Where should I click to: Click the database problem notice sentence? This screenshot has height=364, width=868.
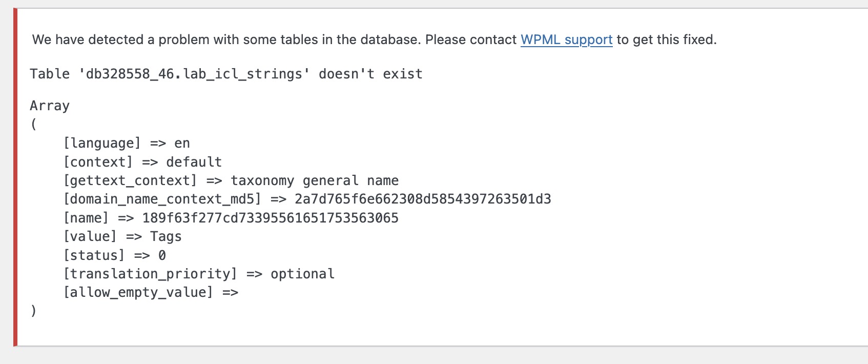click(x=374, y=39)
